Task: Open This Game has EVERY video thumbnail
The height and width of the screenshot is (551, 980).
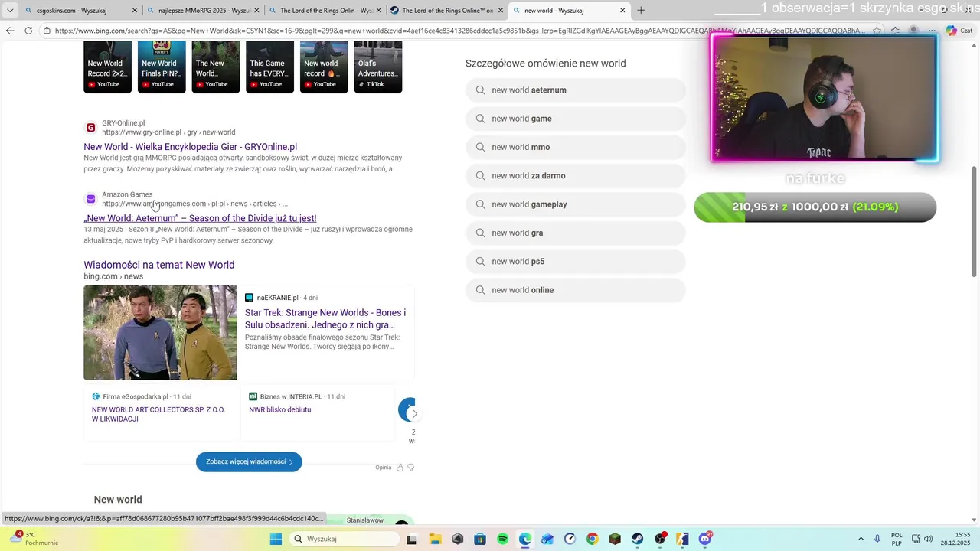Action: pos(270,67)
